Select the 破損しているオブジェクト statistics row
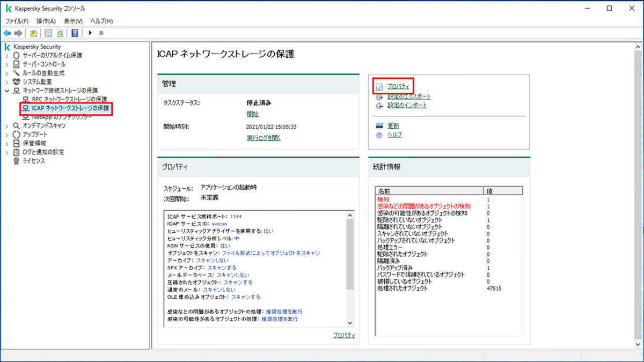The height and width of the screenshot is (362, 644). pyautogui.click(x=449, y=281)
